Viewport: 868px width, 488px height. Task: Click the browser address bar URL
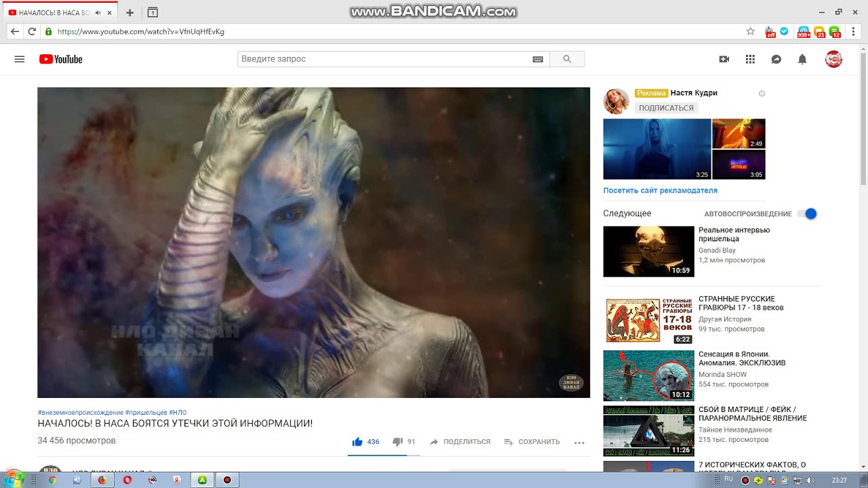pyautogui.click(x=141, y=31)
